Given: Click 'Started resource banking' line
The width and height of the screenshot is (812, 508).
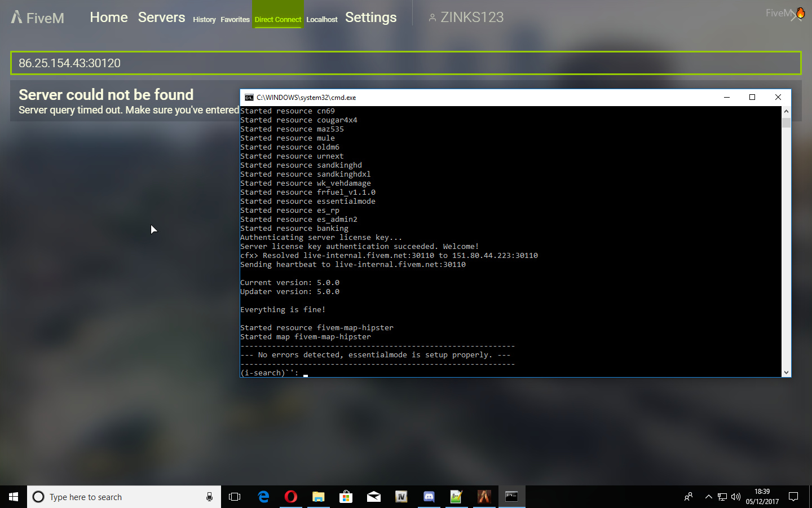Looking at the screenshot, I should point(294,228).
